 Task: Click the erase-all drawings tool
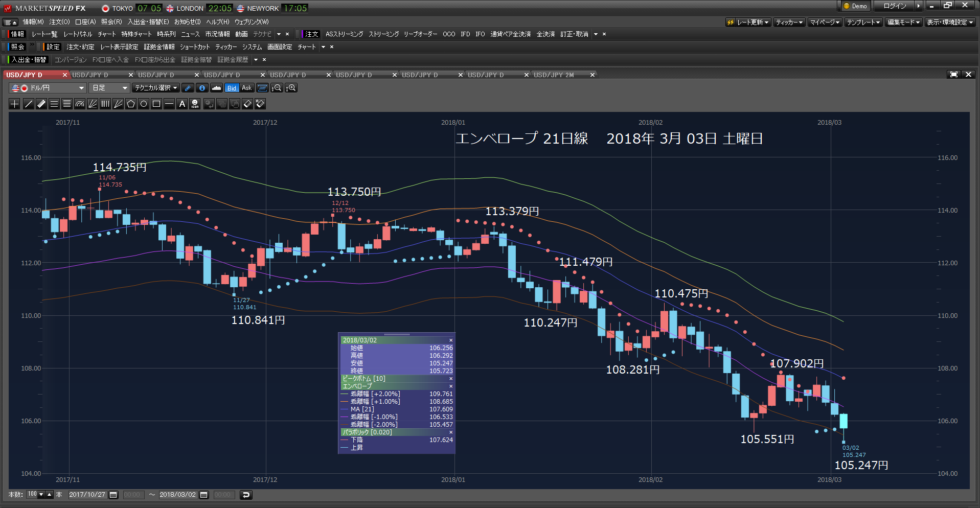click(x=260, y=104)
